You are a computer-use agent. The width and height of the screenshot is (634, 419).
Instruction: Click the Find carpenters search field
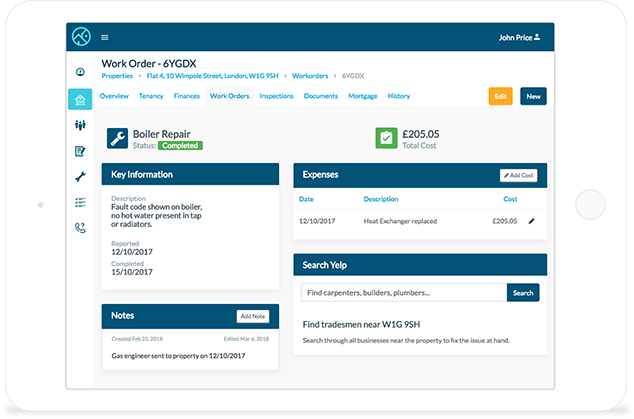[x=404, y=293]
